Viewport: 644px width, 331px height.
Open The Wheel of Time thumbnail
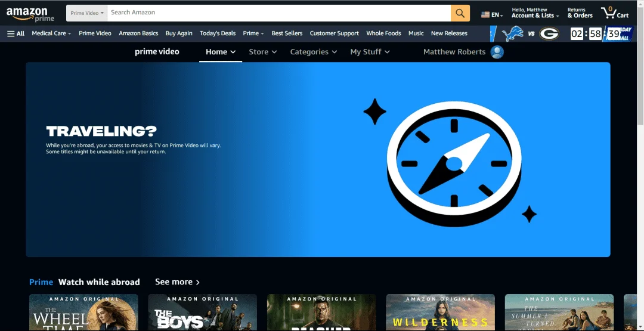[x=84, y=312]
